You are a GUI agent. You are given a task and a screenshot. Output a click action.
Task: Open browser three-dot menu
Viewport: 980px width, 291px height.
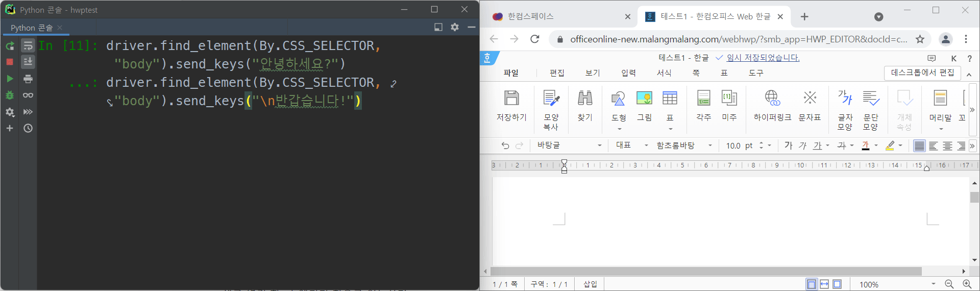point(966,39)
